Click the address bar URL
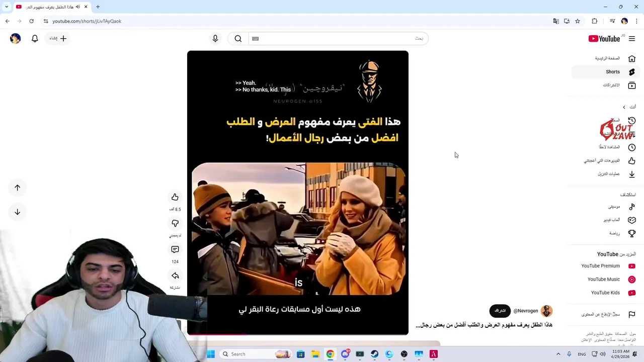644x362 pixels. click(x=87, y=21)
